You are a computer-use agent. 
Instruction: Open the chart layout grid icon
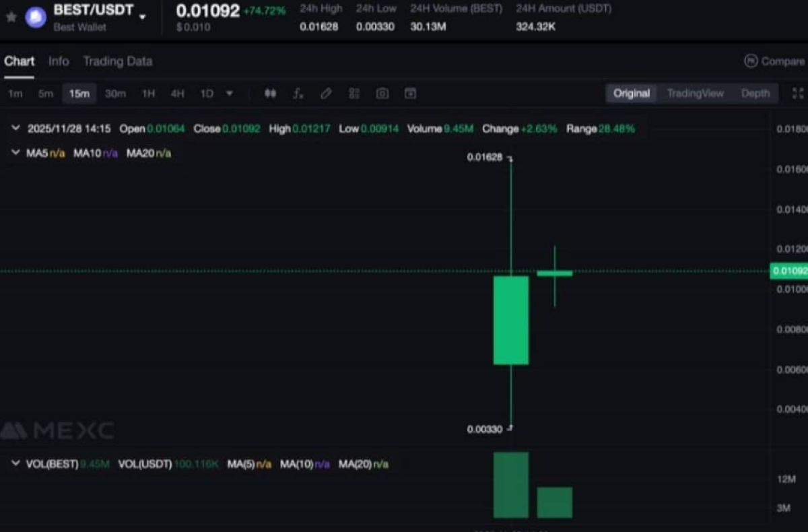pos(354,94)
